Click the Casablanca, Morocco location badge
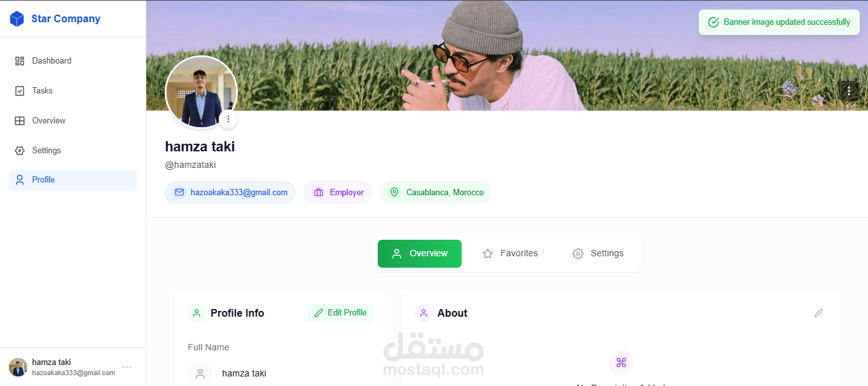 [x=436, y=192]
